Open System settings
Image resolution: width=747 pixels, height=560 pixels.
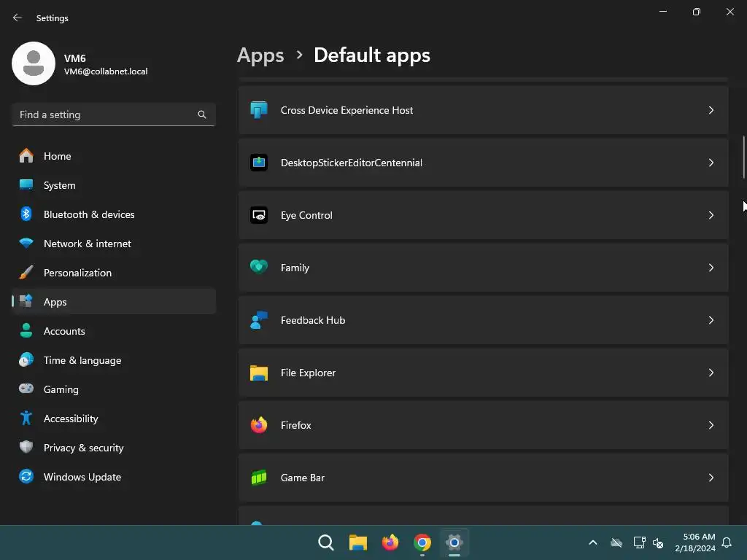114,185
